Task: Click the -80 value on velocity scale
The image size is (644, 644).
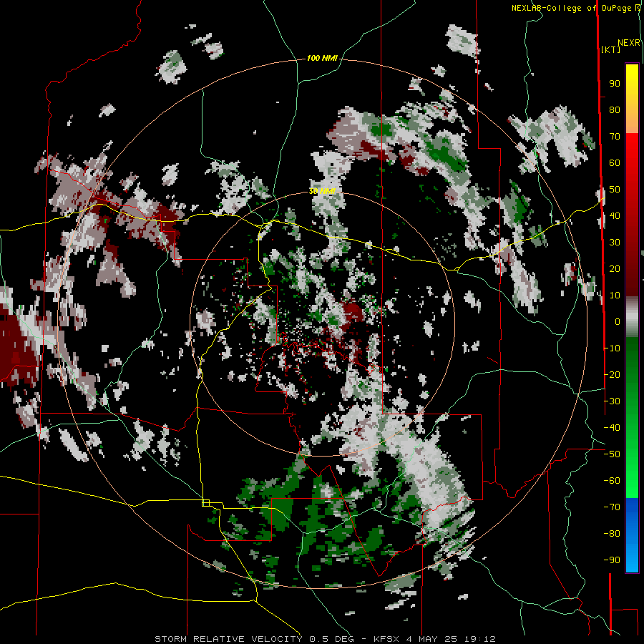Action: point(612,534)
